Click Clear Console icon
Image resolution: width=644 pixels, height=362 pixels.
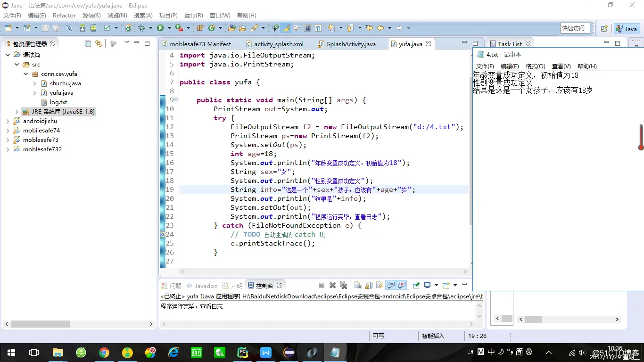(x=357, y=285)
